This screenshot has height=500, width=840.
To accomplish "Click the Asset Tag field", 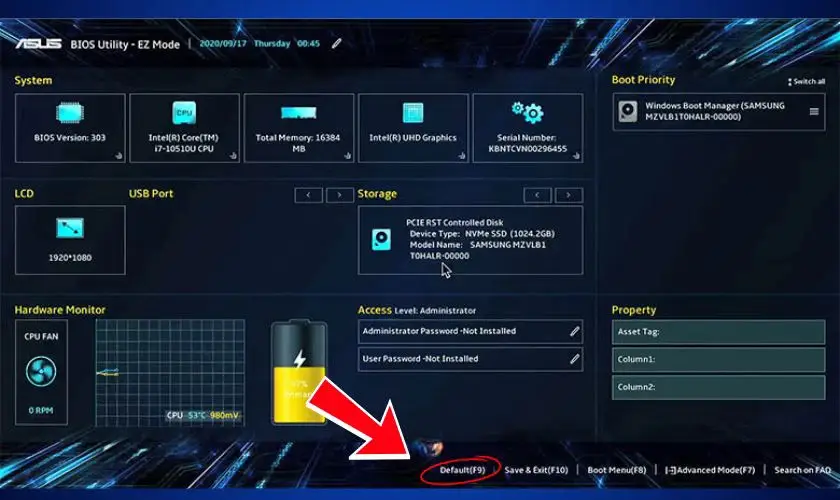I will (x=718, y=332).
